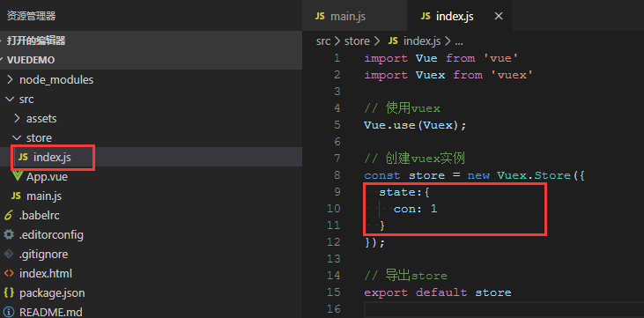Click the info icon beside README.md
Screen dimensions: 644x318
tap(8, 312)
